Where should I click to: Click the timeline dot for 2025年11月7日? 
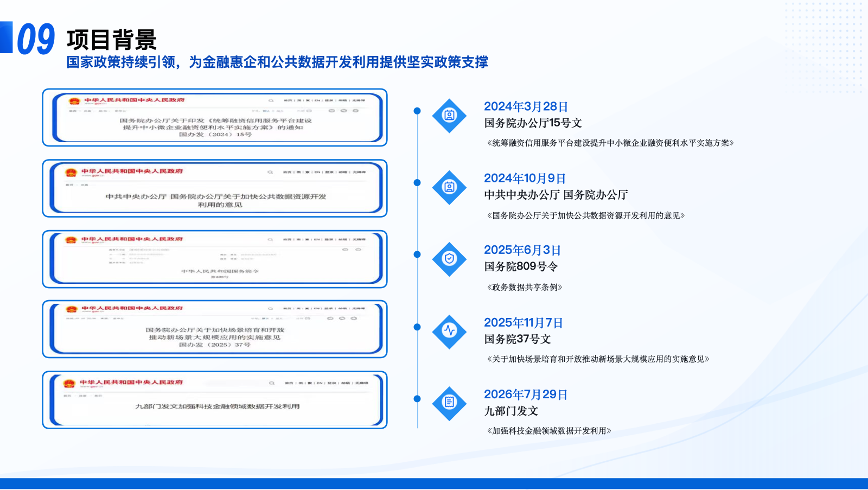[417, 327]
